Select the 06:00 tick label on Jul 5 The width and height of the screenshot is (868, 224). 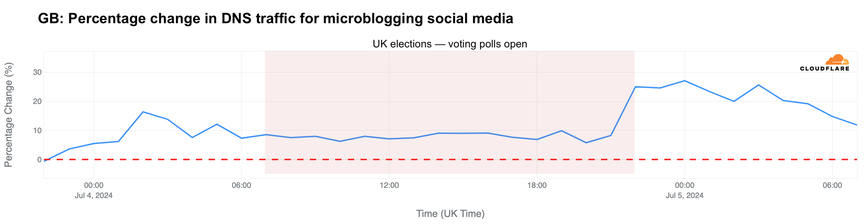click(x=832, y=185)
